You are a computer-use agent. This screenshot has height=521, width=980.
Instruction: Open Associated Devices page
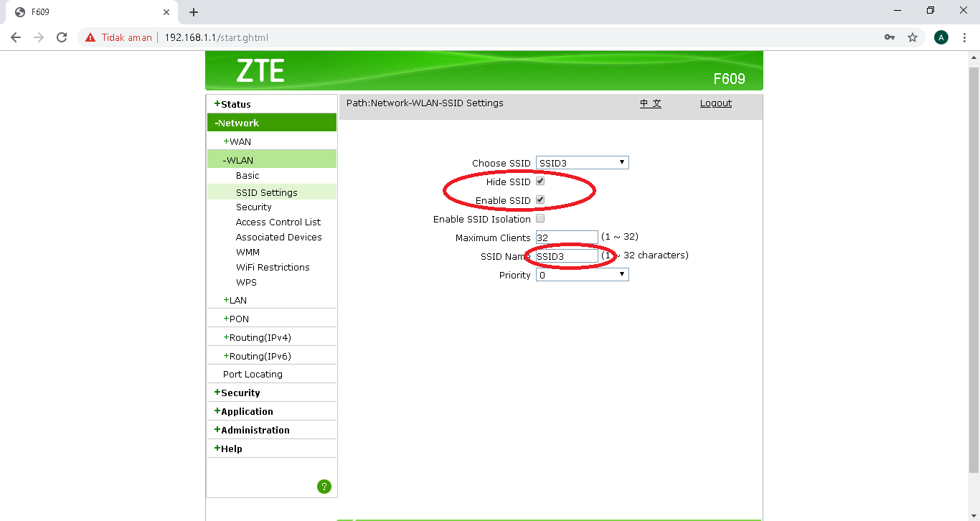coord(279,237)
